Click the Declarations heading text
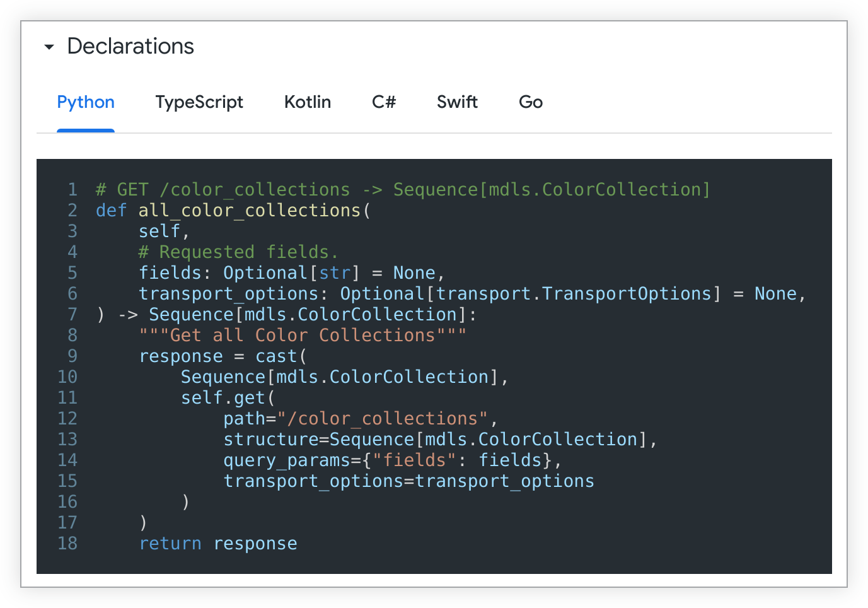 tap(130, 47)
